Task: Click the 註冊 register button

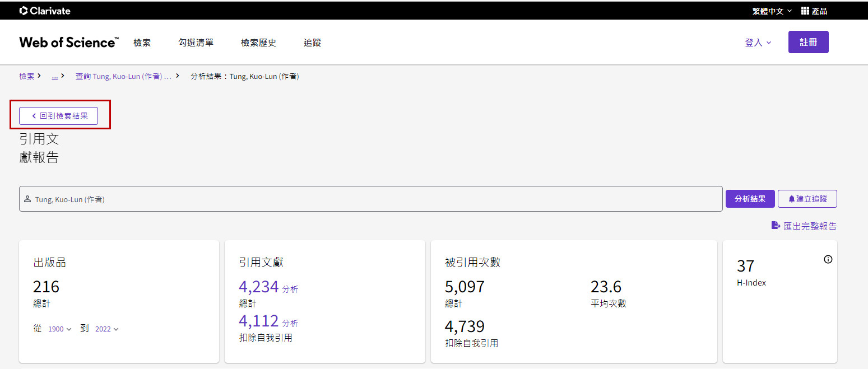Action: pyautogui.click(x=808, y=42)
